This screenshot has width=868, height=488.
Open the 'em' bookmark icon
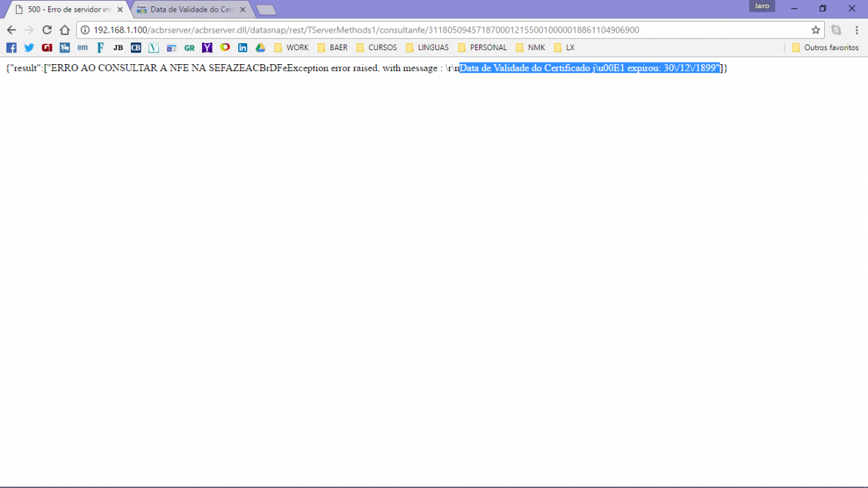click(x=82, y=47)
